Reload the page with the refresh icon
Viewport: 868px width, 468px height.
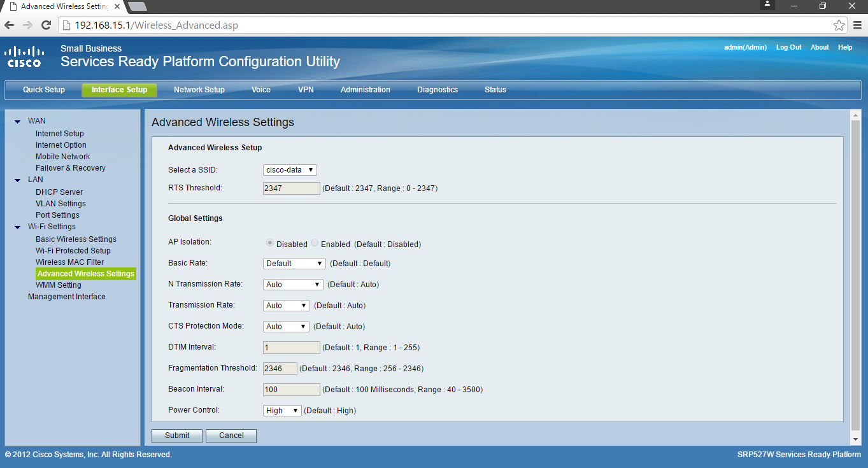coord(46,25)
